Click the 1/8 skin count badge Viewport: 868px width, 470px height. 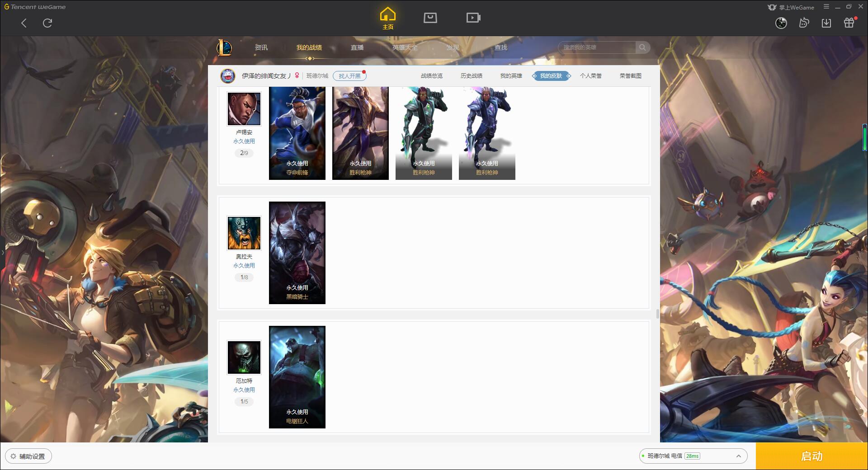point(244,277)
